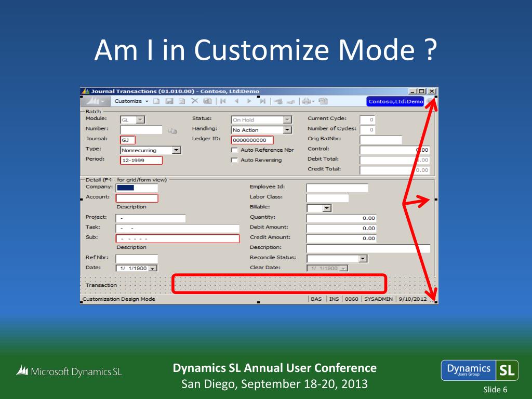Expand the Status dropdown
This screenshot has height=399, width=532.
tap(287, 120)
